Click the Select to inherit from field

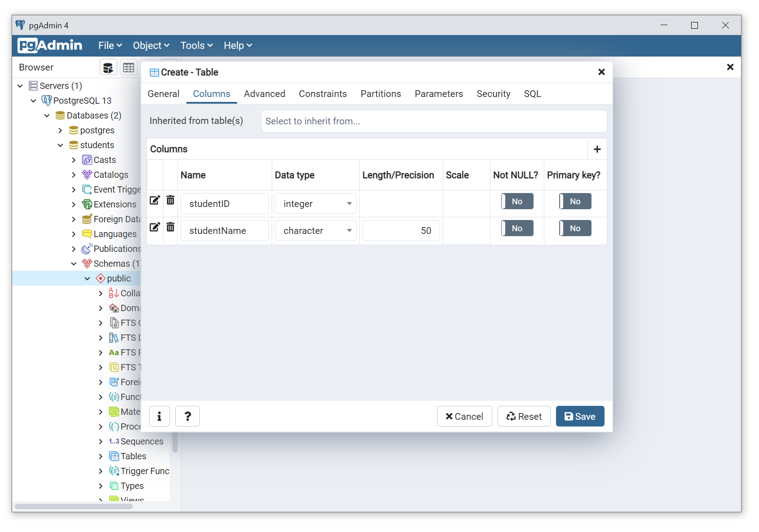tap(434, 121)
